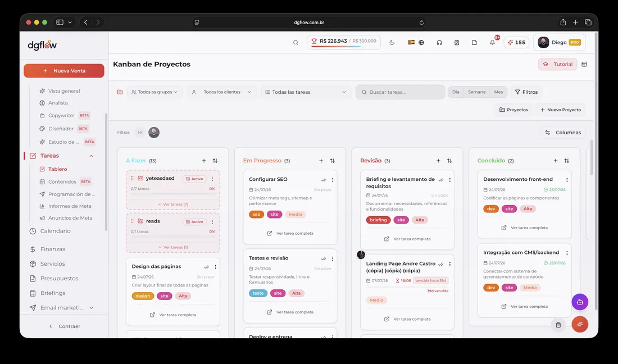The image size is (618, 364).
Task: Filter by user avatar photo
Action: [154, 133]
